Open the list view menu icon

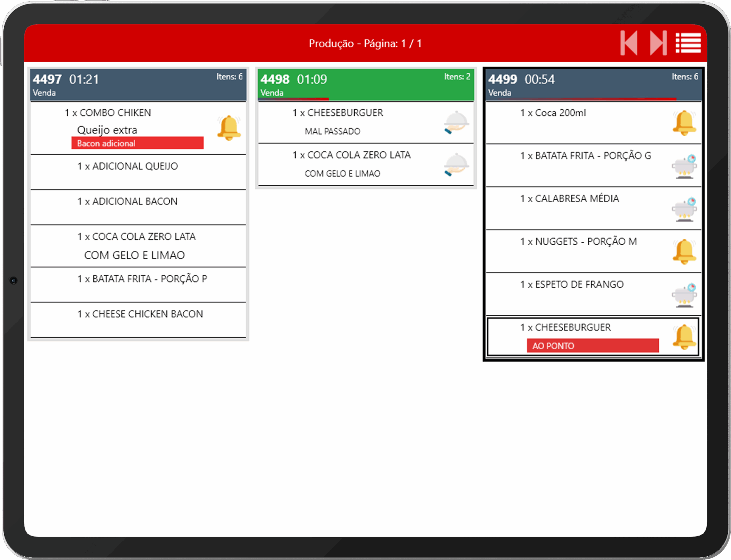pyautogui.click(x=688, y=43)
